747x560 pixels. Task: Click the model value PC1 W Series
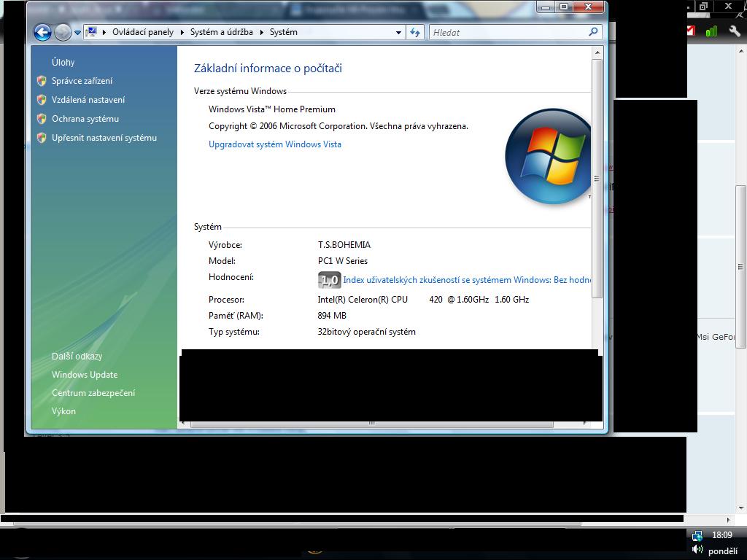click(343, 261)
